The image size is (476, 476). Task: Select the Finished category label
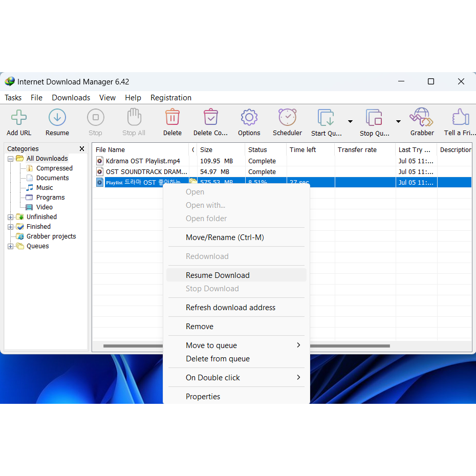click(38, 226)
